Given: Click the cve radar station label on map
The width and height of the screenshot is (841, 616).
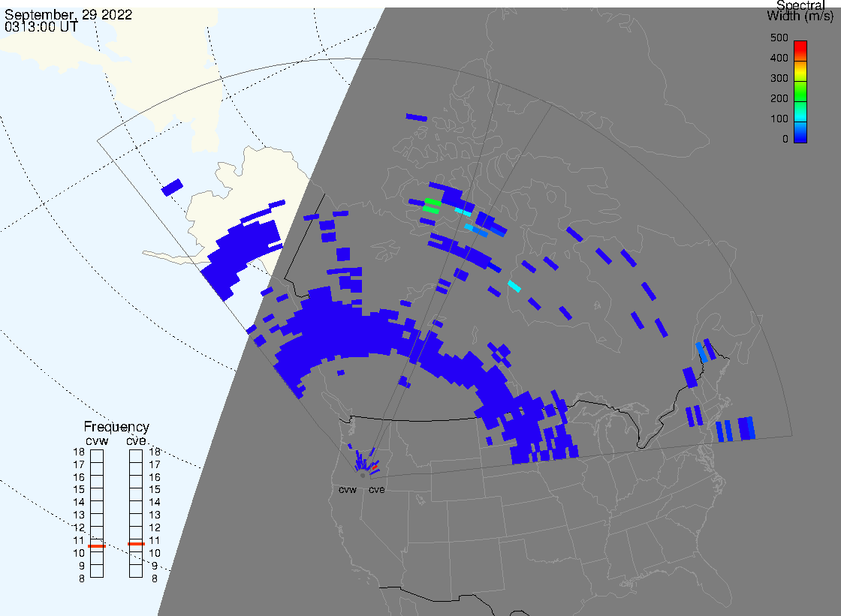Looking at the screenshot, I should tap(376, 489).
